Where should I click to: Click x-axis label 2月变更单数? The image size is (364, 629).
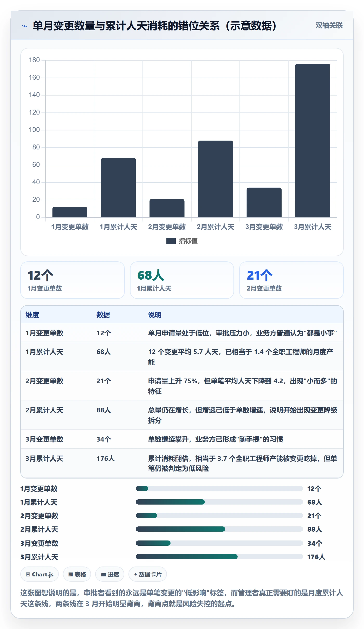(x=167, y=227)
